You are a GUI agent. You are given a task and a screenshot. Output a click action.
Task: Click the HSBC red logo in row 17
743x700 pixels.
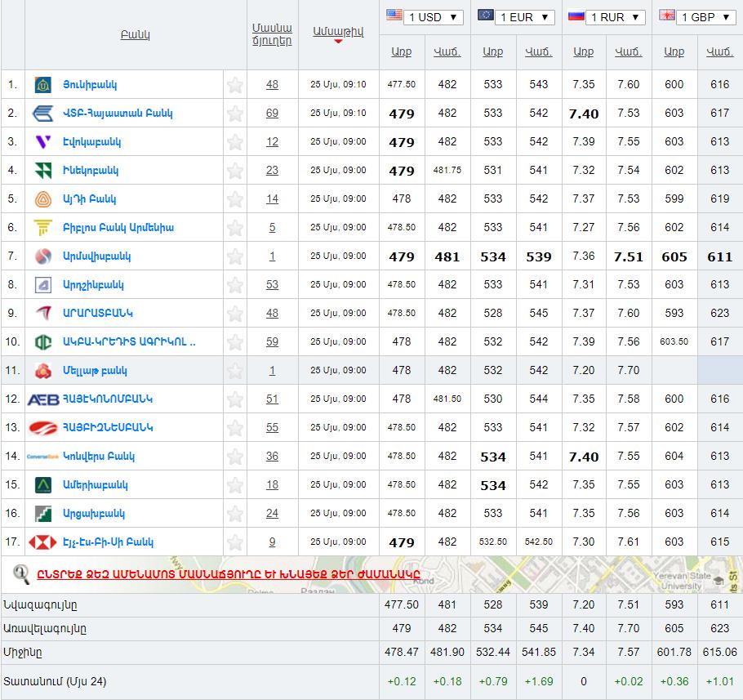tap(42, 542)
